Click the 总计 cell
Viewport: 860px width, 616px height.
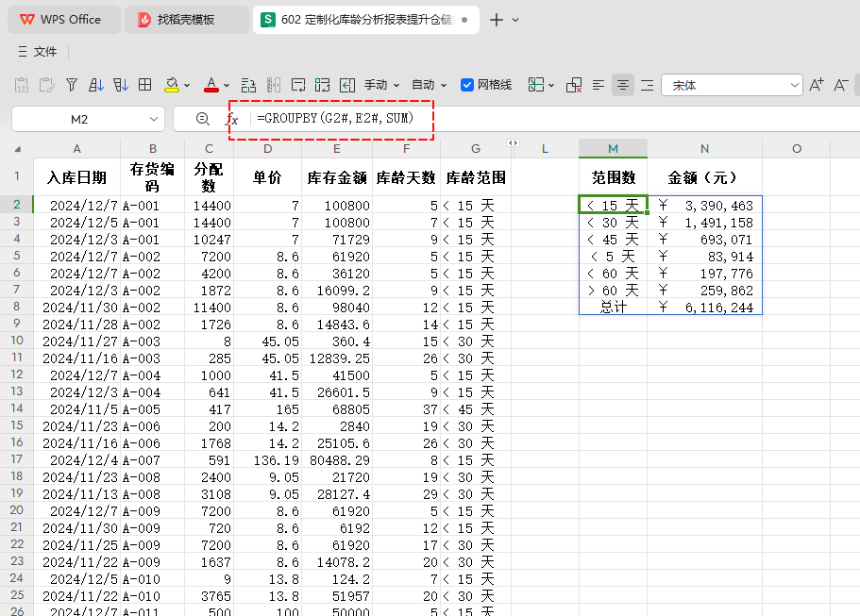[x=614, y=307]
